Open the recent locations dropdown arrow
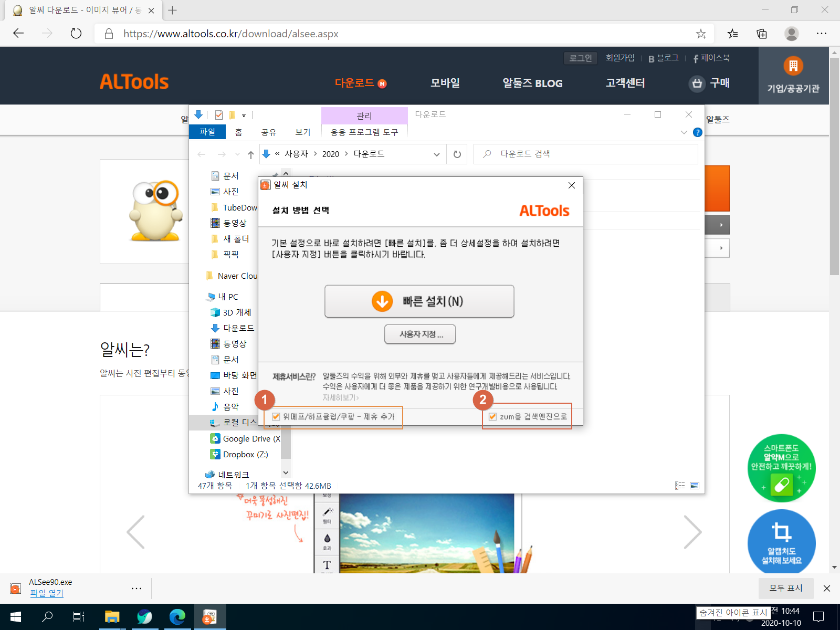The width and height of the screenshot is (840, 630). pyautogui.click(x=238, y=154)
